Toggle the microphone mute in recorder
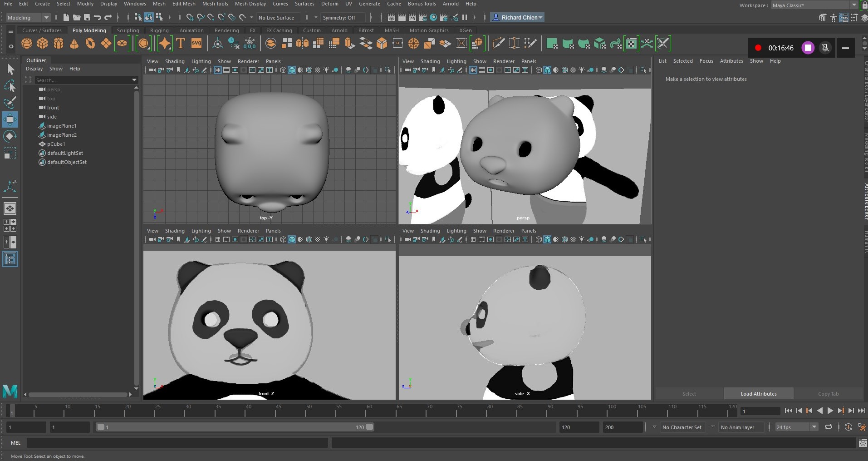This screenshot has width=868, height=461. point(825,48)
